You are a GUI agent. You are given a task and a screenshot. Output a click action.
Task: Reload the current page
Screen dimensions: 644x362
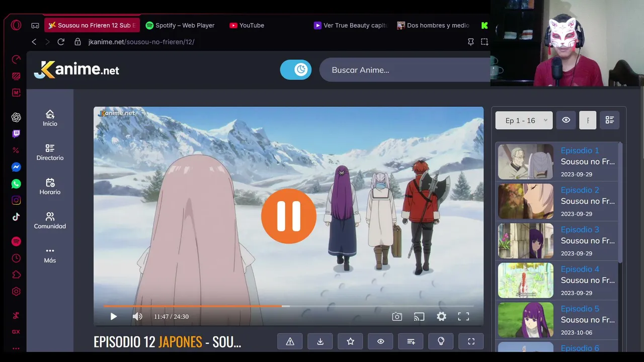click(61, 42)
